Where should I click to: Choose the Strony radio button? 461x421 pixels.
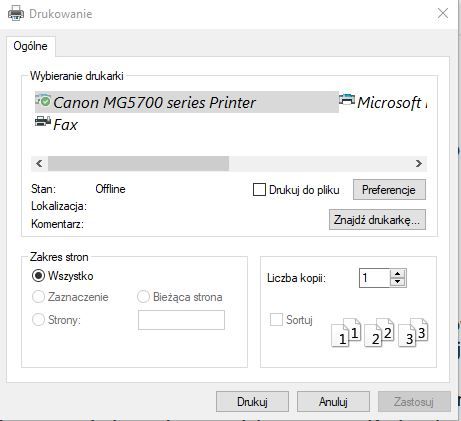point(38,319)
